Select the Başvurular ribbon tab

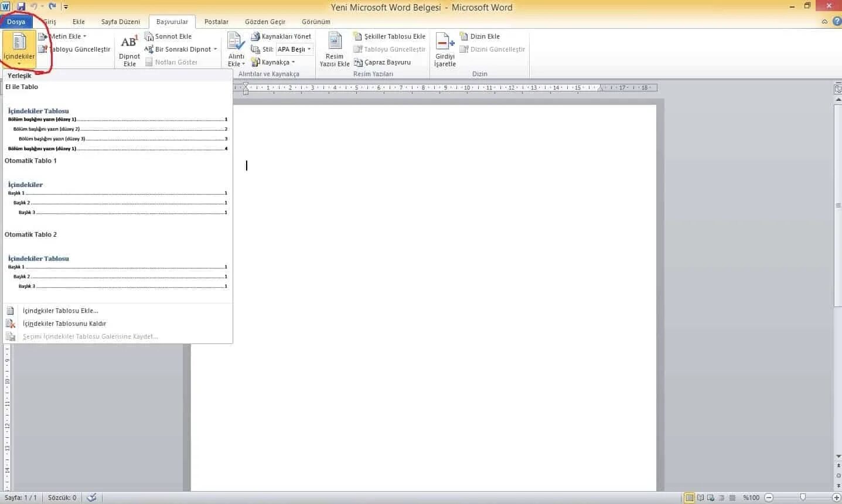(172, 22)
